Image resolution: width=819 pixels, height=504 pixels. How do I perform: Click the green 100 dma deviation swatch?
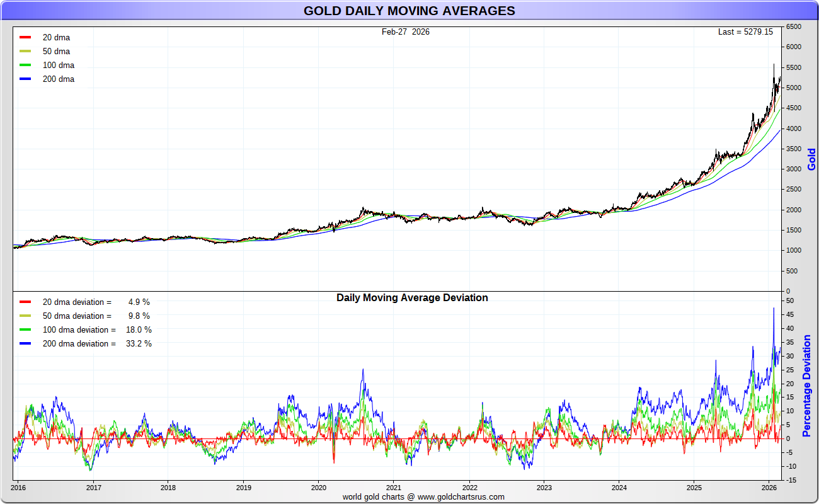coord(25,330)
